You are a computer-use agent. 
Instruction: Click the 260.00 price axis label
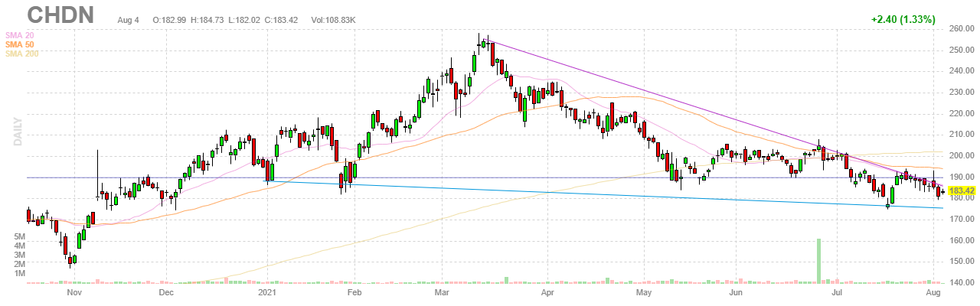tap(962, 29)
